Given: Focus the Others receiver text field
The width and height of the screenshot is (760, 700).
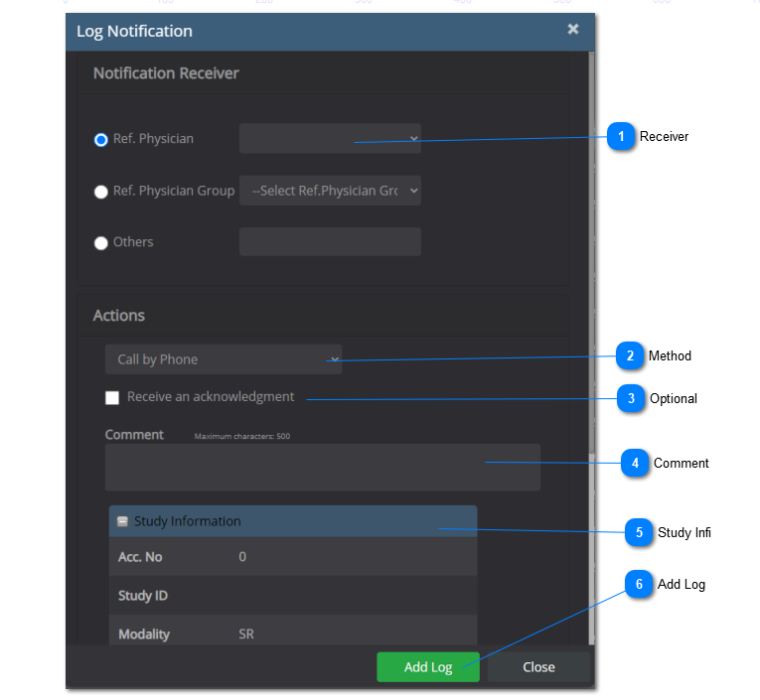Looking at the screenshot, I should [x=330, y=242].
